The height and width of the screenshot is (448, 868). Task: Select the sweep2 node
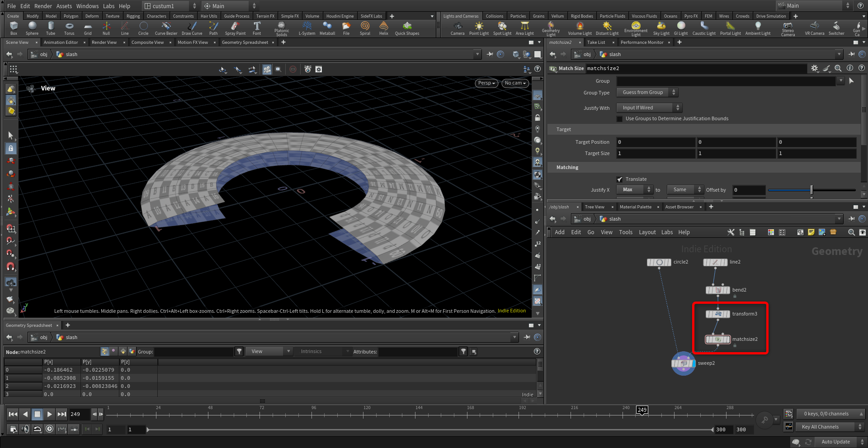coord(683,363)
